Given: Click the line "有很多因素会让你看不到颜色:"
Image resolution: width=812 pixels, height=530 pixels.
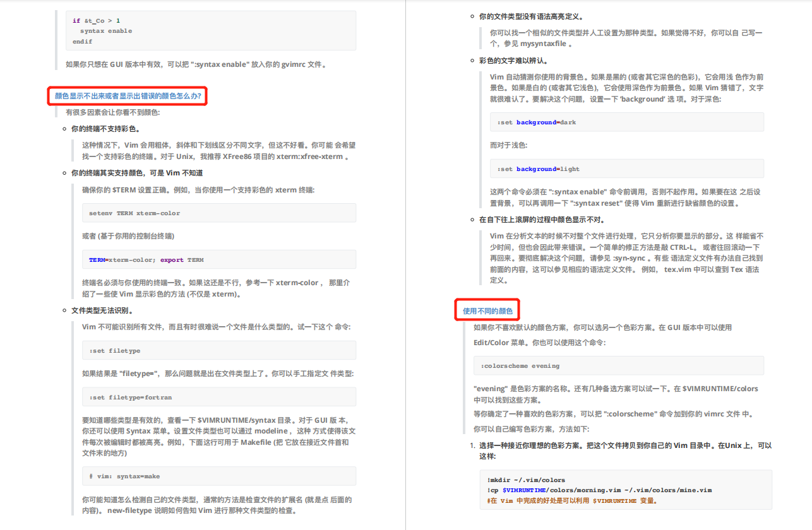Looking at the screenshot, I should [x=113, y=112].
